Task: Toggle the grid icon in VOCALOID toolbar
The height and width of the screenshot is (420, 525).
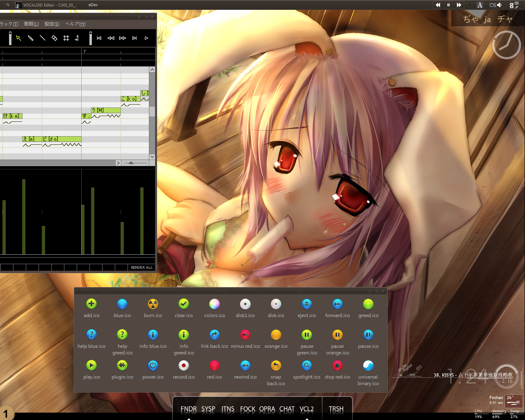Action: [x=66, y=38]
